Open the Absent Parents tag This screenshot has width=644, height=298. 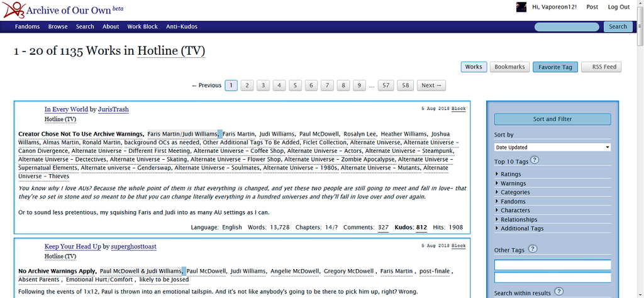pos(40,280)
